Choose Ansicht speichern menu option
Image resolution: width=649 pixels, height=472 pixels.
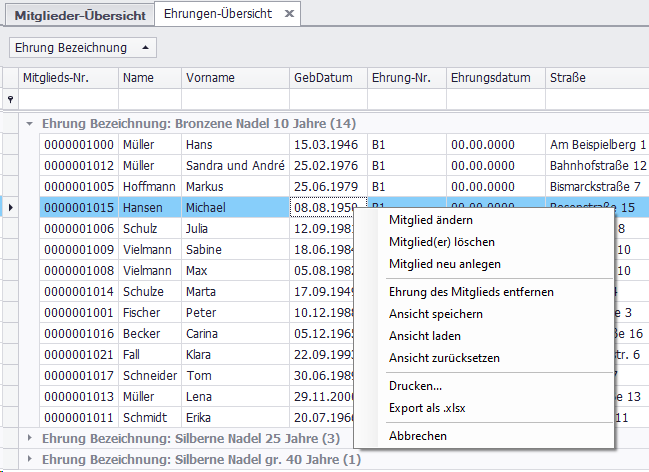tap(436, 314)
